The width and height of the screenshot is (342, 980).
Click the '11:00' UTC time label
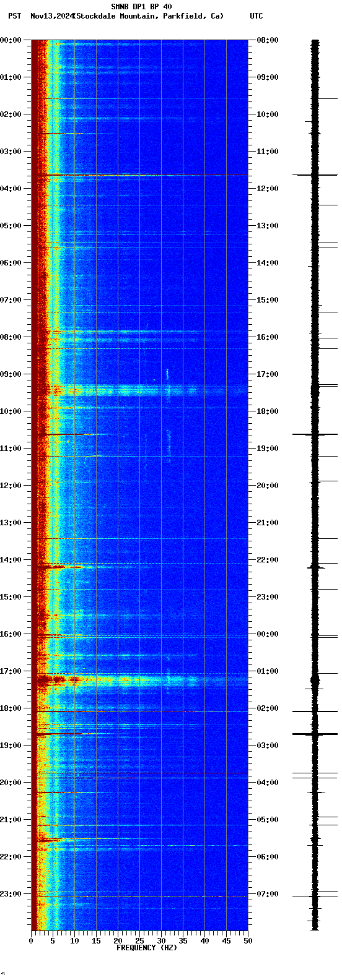[268, 152]
